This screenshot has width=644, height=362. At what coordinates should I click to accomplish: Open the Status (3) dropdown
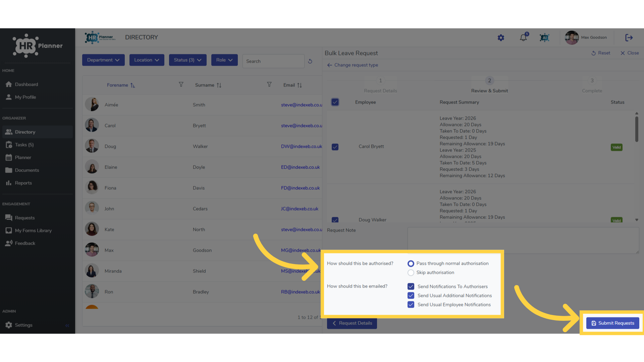[x=187, y=60]
